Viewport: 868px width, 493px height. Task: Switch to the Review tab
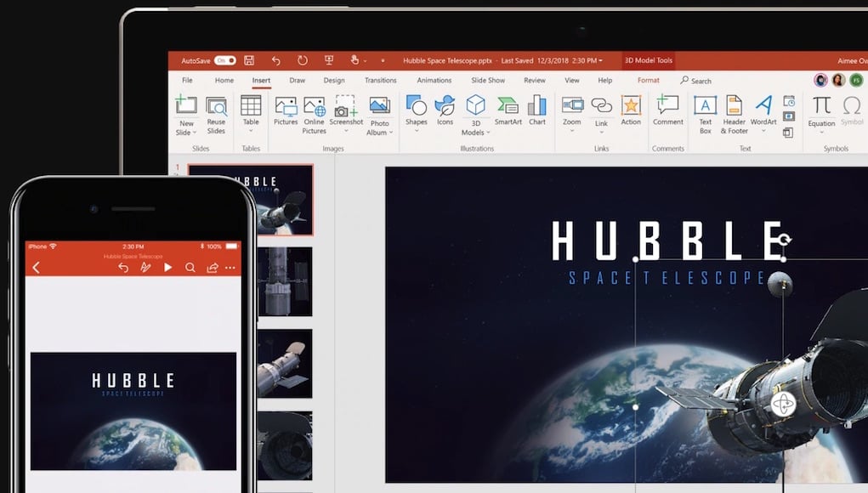click(x=535, y=80)
